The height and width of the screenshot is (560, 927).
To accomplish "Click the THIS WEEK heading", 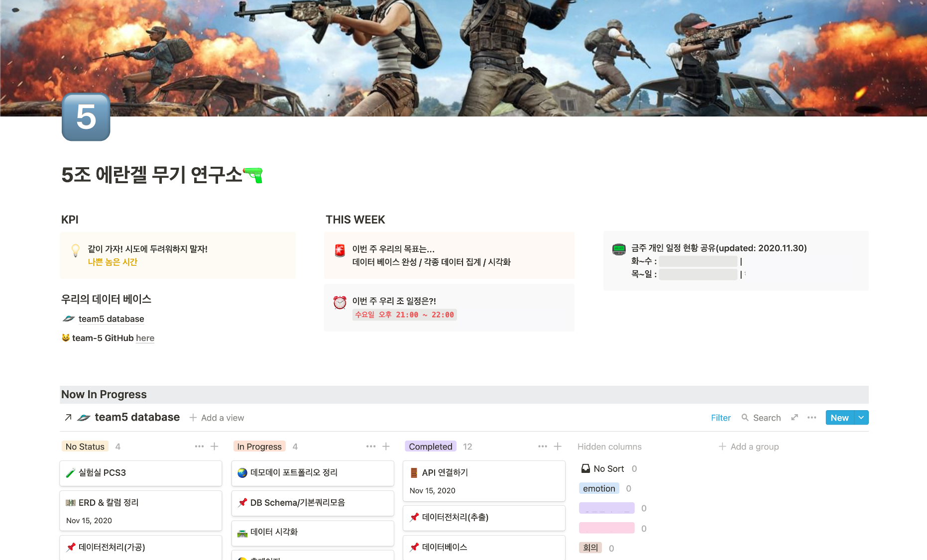I will [x=355, y=220].
